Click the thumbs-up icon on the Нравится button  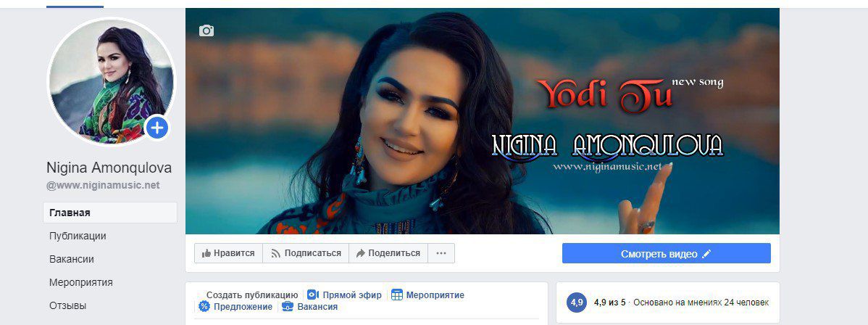206,253
